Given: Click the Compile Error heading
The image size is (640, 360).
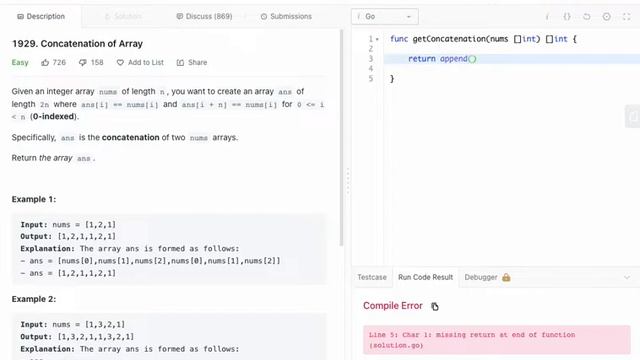Looking at the screenshot, I should [393, 306].
